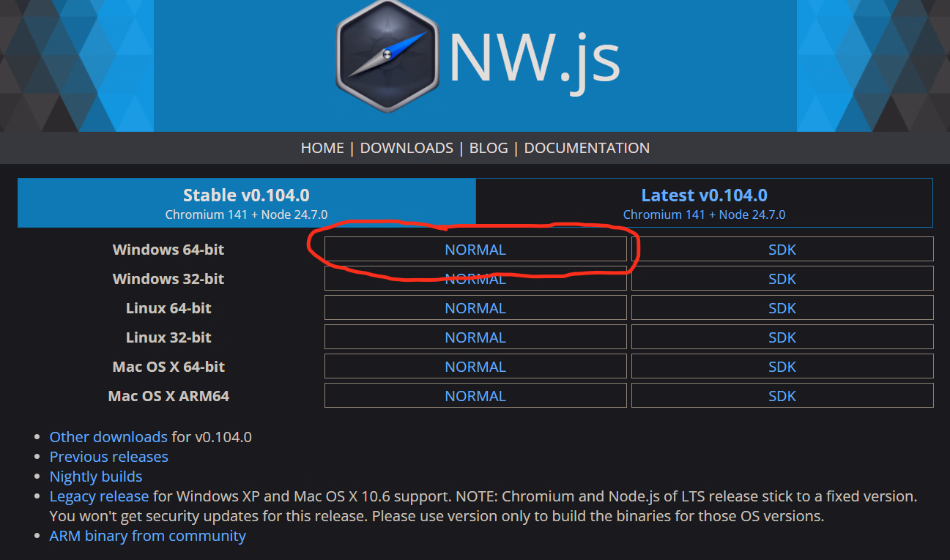Open the Other downloads link
The height and width of the screenshot is (560, 950).
(108, 437)
